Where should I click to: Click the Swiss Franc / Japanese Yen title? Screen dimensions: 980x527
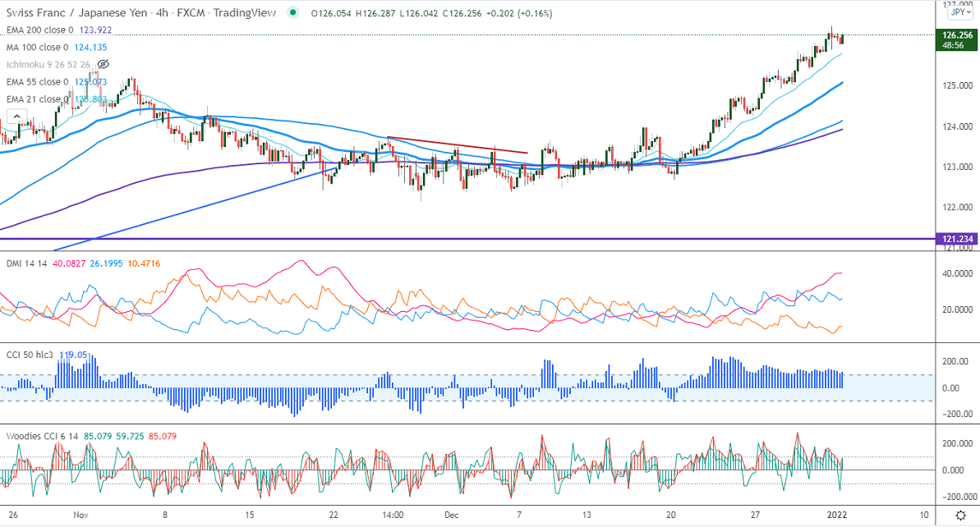click(x=77, y=13)
